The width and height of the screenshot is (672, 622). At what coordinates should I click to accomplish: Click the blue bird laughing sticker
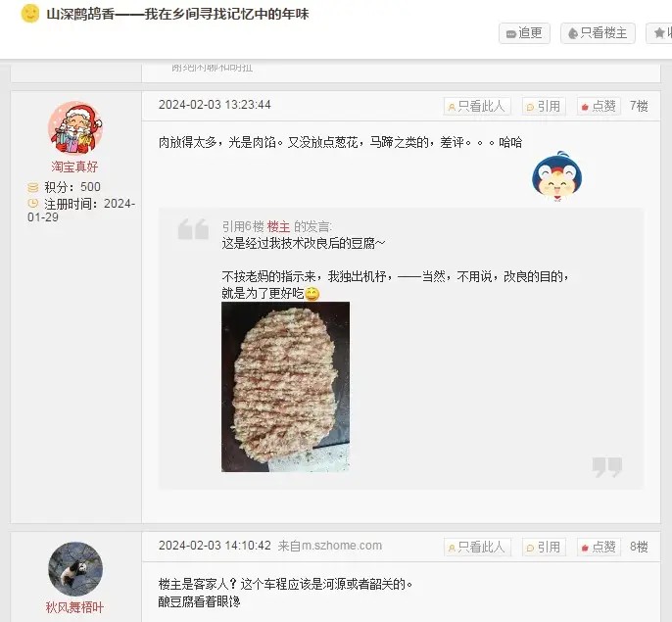pyautogui.click(x=556, y=176)
